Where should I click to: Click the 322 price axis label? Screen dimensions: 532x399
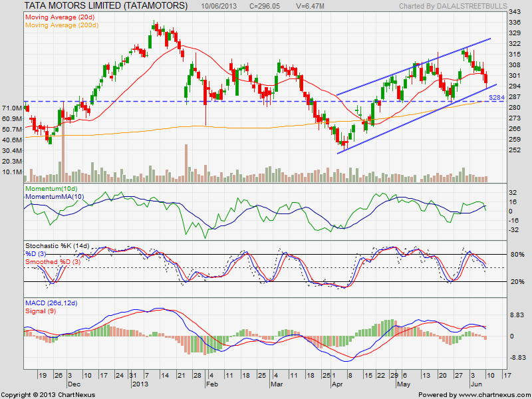[x=515, y=44]
